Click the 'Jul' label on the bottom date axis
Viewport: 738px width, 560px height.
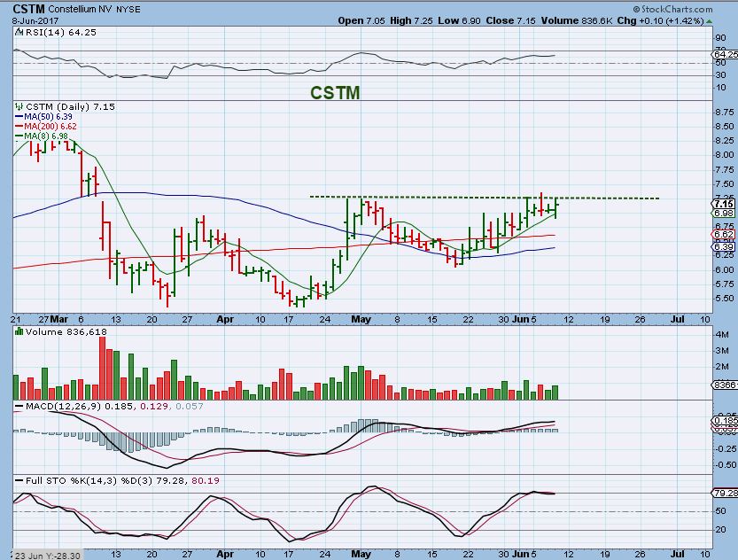(x=677, y=554)
